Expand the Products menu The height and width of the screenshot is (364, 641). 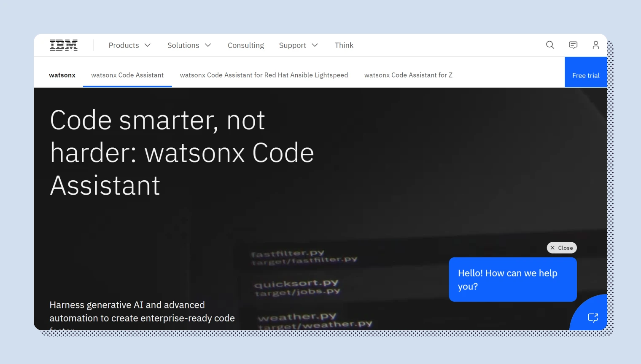point(129,45)
